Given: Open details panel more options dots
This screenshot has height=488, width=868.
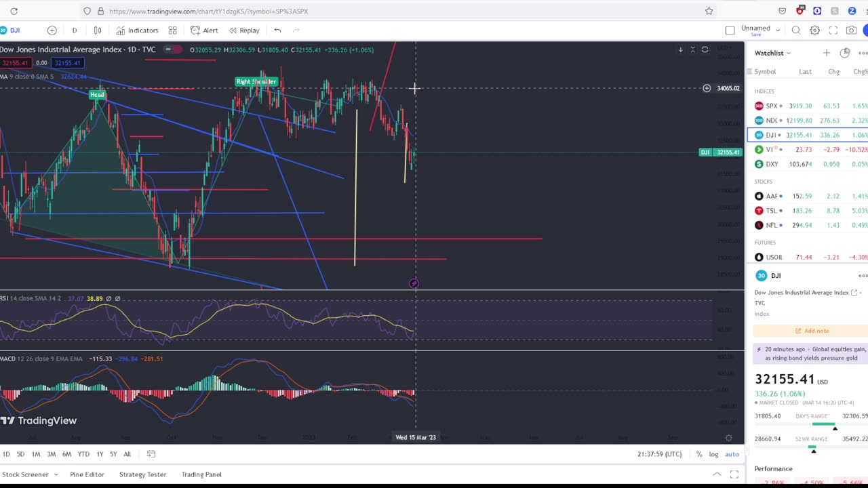Looking at the screenshot, I should (x=863, y=276).
